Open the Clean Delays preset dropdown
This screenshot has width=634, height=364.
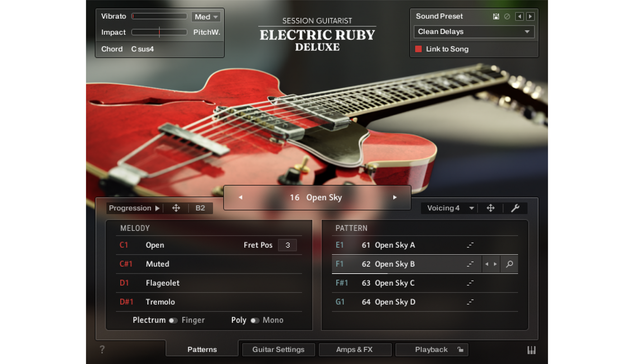[x=474, y=32]
